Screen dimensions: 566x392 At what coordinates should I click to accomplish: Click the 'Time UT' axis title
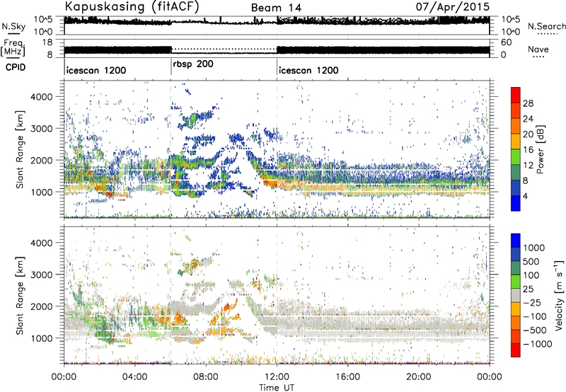277,387
